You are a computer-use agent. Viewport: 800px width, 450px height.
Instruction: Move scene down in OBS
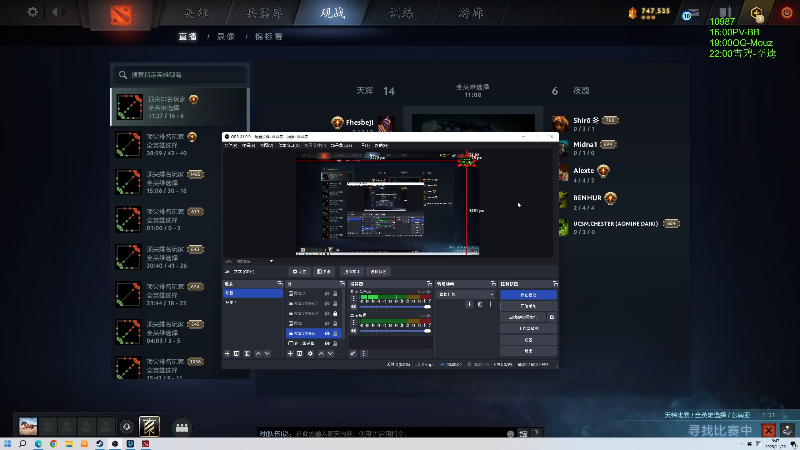pos(267,354)
